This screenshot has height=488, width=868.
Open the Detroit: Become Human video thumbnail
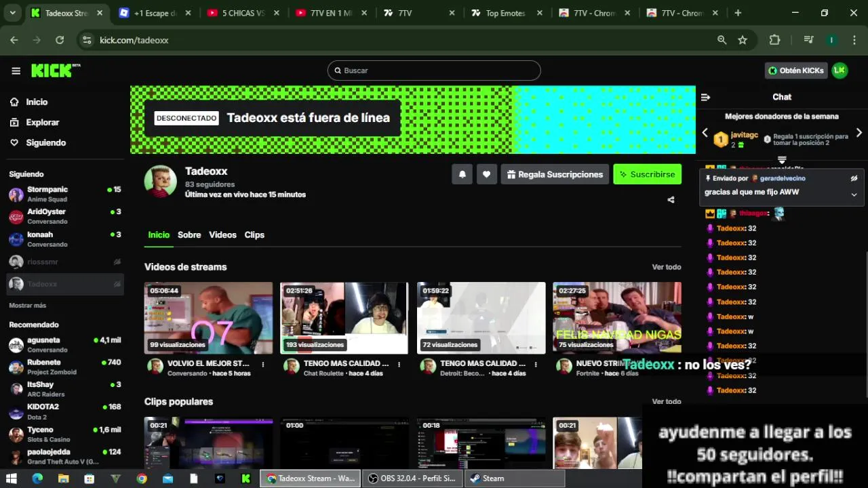[x=481, y=318]
